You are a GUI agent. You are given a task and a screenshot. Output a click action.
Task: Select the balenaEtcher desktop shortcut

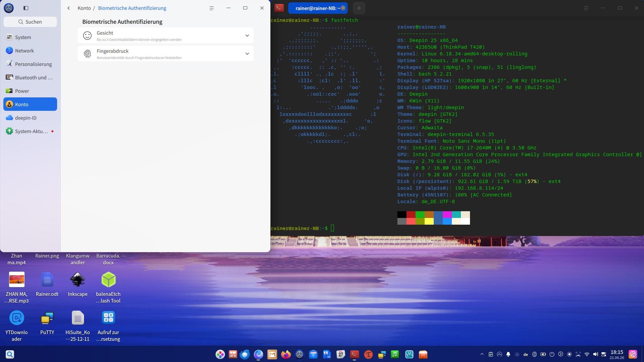108,288
